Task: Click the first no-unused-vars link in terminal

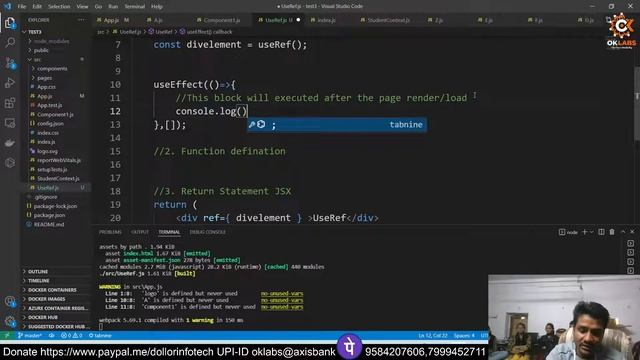Action: click(x=282, y=293)
